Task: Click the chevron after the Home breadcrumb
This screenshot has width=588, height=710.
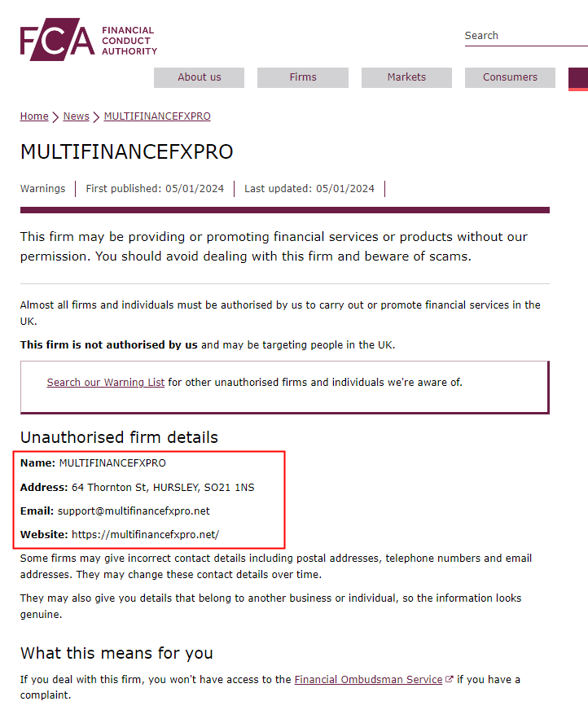Action: point(56,117)
